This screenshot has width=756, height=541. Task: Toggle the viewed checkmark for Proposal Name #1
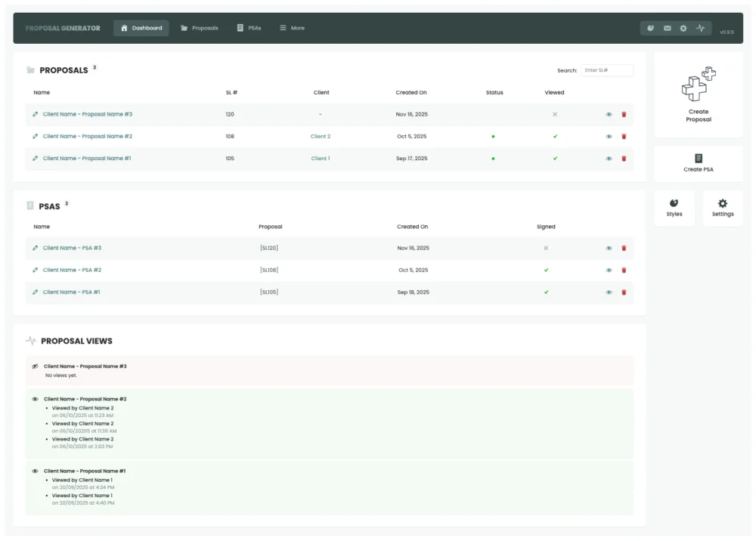pyautogui.click(x=554, y=159)
